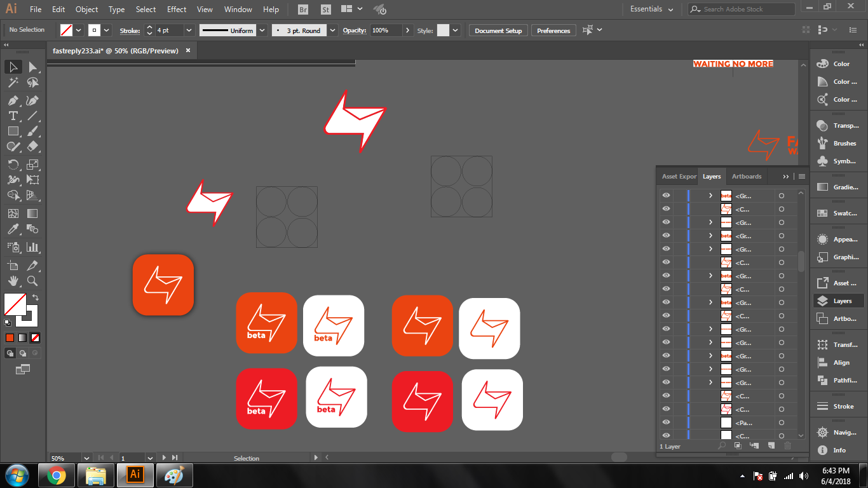Enable Draw Behind mode
The width and height of the screenshot is (868, 488).
[x=23, y=353]
